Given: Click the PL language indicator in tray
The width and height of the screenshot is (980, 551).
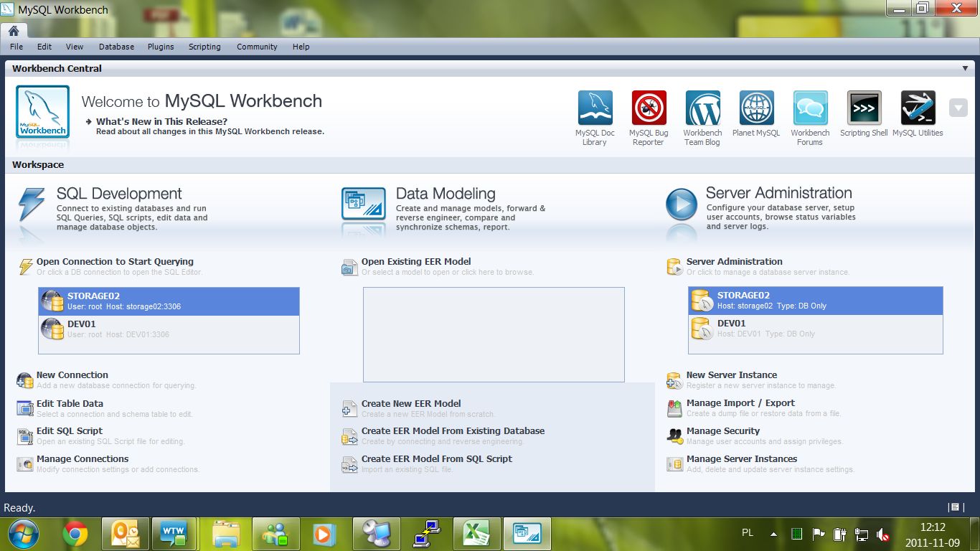Looking at the screenshot, I should coord(748,533).
